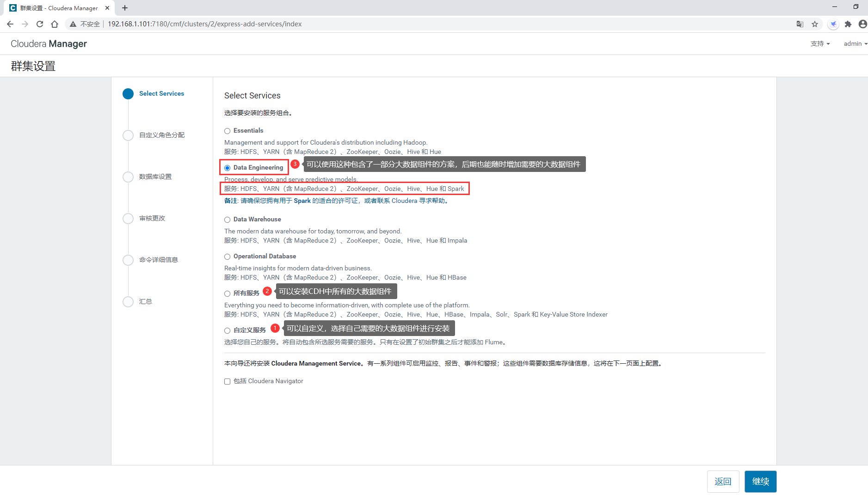This screenshot has height=495, width=868.
Task: Click the browser address bar URL
Action: click(x=204, y=24)
